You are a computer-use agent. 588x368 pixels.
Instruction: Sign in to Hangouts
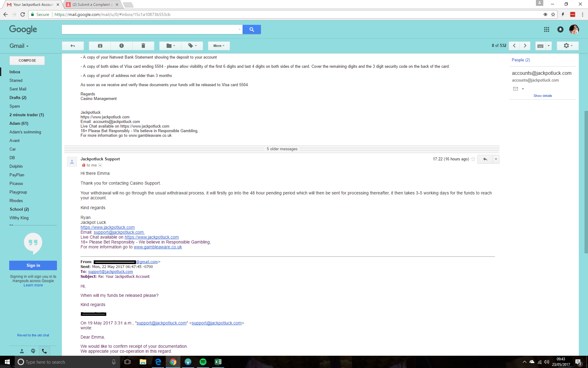33,265
